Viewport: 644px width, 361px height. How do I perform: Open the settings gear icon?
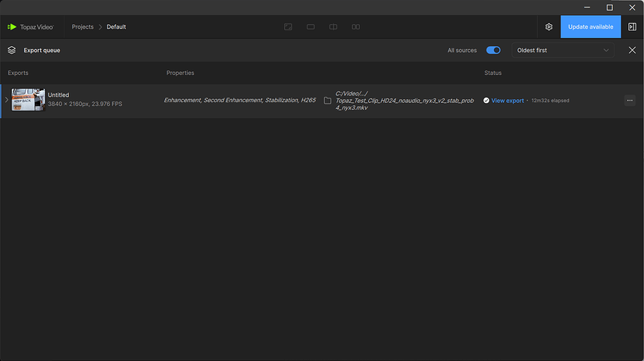click(549, 26)
